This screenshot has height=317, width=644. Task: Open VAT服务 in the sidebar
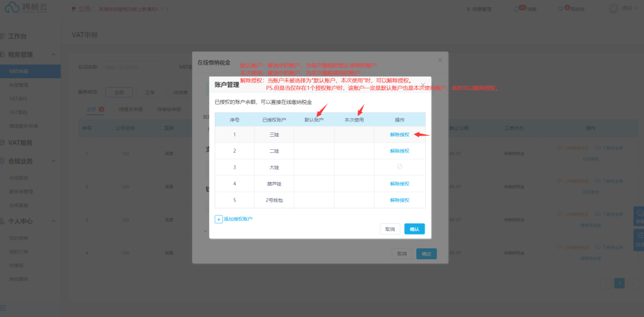pyautogui.click(x=20, y=143)
